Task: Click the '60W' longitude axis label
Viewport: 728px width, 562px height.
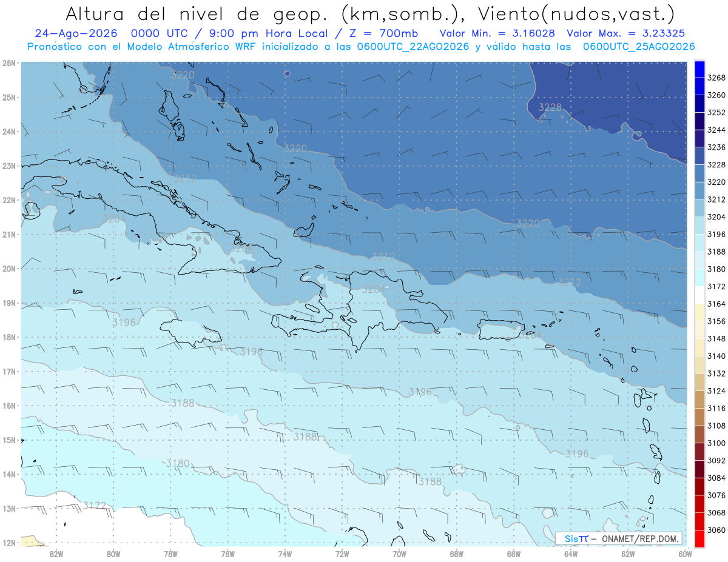Action: [686, 553]
